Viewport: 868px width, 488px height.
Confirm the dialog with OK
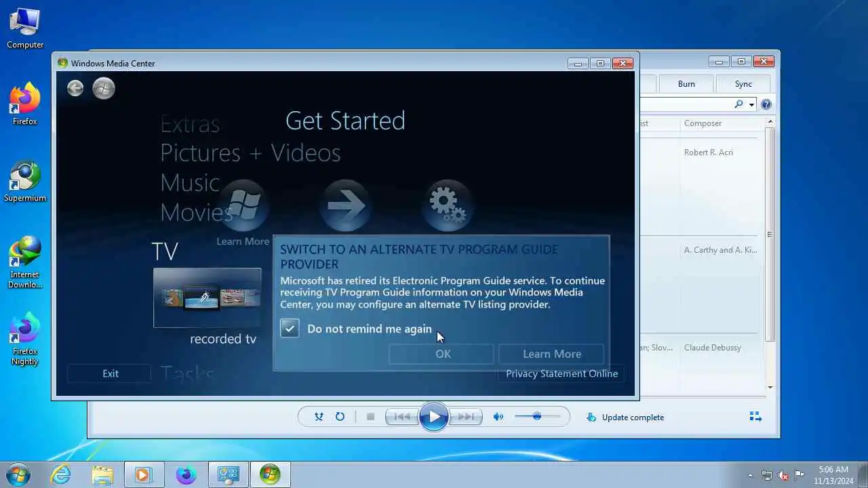pyautogui.click(x=441, y=354)
